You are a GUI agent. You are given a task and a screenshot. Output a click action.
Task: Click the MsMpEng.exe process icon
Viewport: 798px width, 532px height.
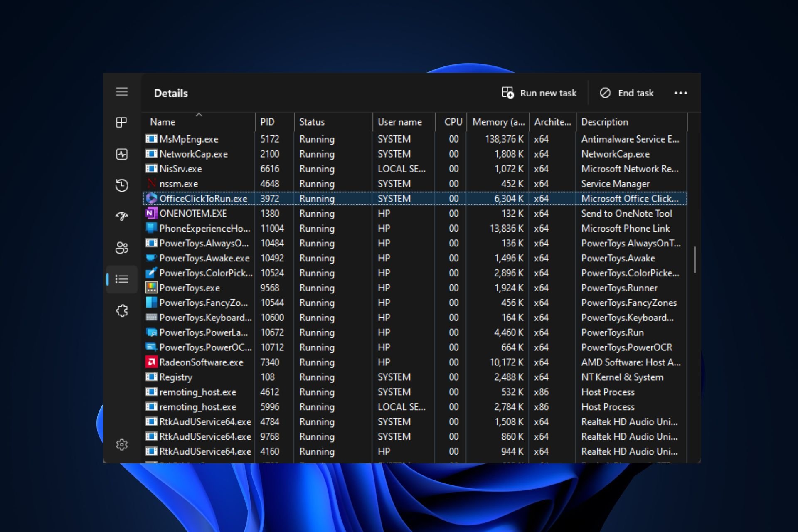point(151,139)
